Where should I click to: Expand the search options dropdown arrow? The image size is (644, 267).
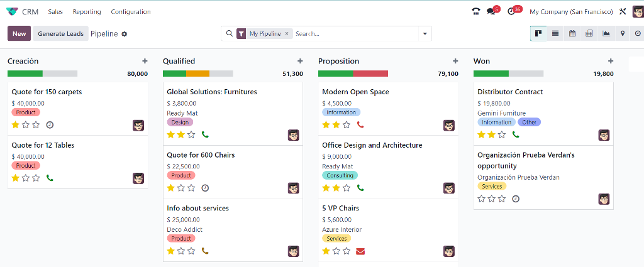pyautogui.click(x=425, y=34)
